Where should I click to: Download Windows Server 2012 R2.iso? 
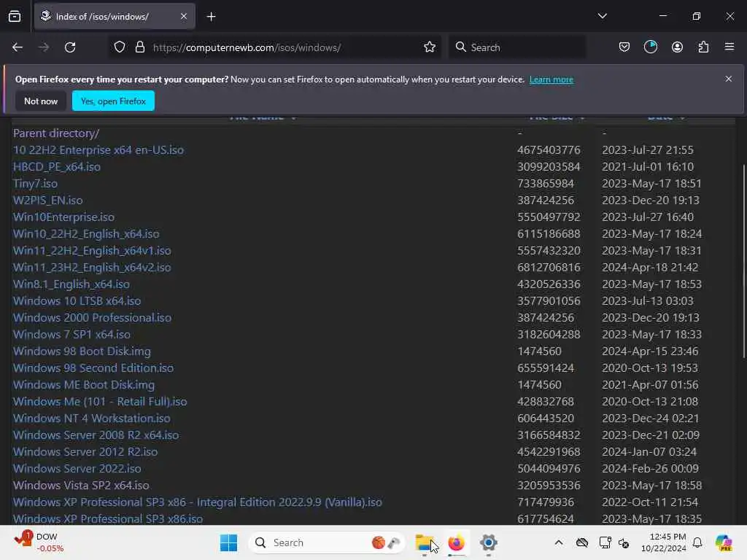coord(85,452)
